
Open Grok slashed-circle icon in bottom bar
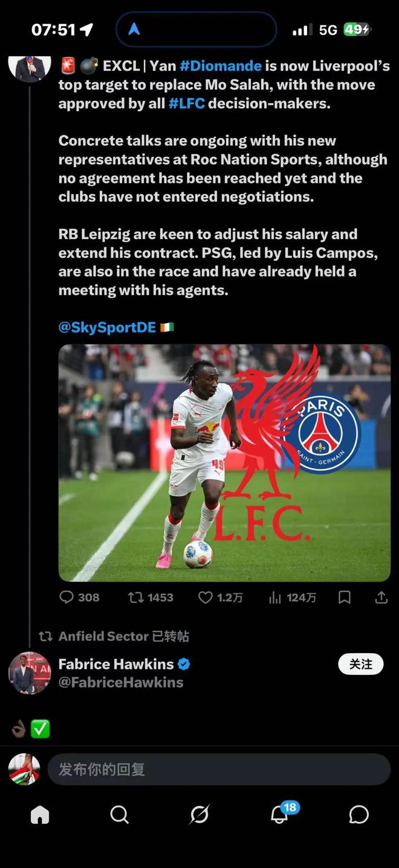[199, 815]
